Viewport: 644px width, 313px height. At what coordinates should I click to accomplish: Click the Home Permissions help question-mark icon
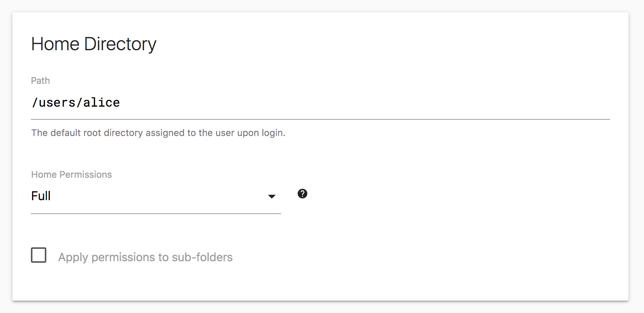pos(302,194)
